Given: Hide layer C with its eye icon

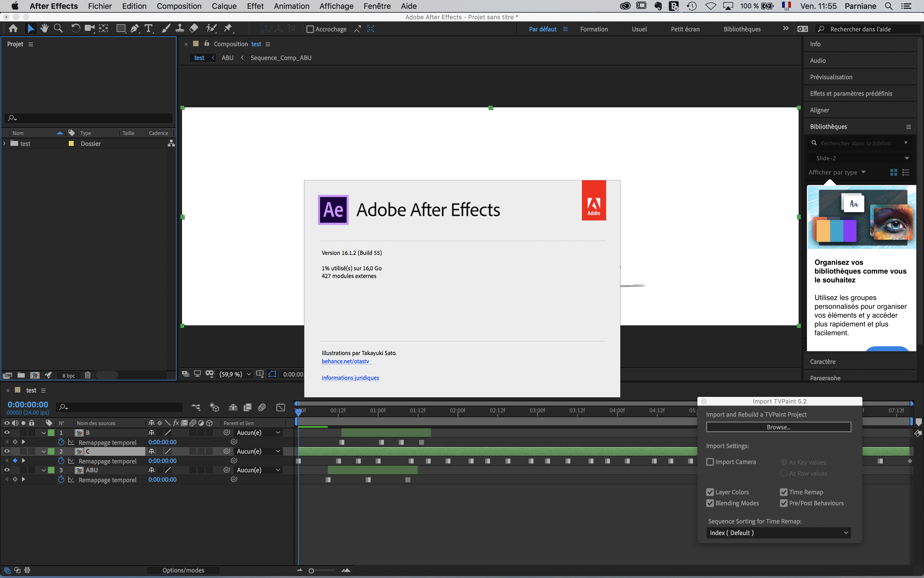Looking at the screenshot, I should tap(7, 451).
